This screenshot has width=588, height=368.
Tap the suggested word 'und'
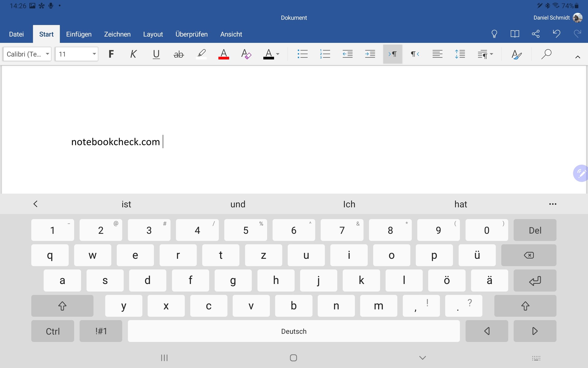pos(238,204)
